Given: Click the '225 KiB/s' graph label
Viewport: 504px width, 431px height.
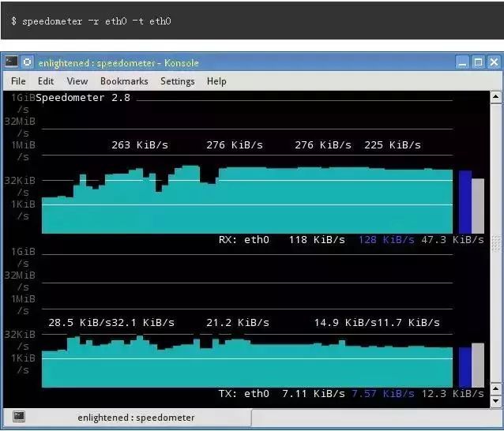Looking at the screenshot, I should [x=393, y=145].
